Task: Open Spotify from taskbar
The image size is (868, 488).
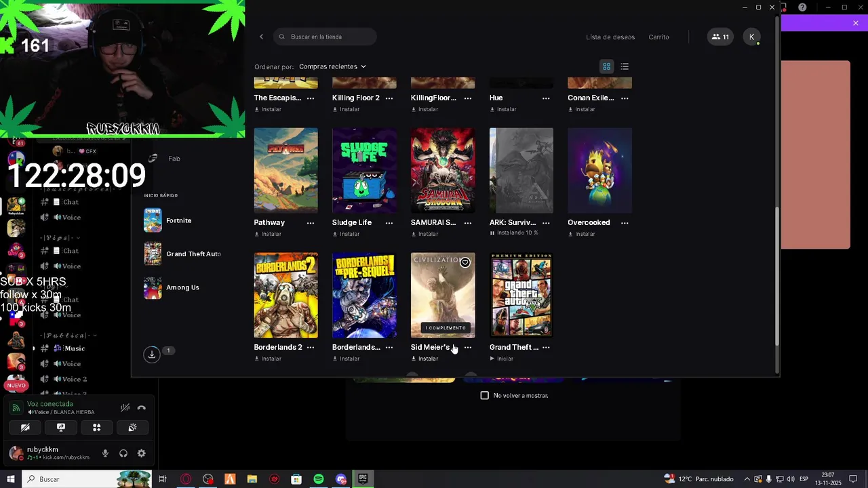Action: pos(319,479)
